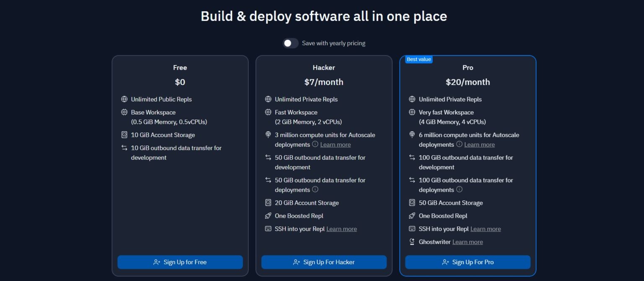
Task: Click info icon next to Hacker deployments transfer
Action: click(315, 190)
